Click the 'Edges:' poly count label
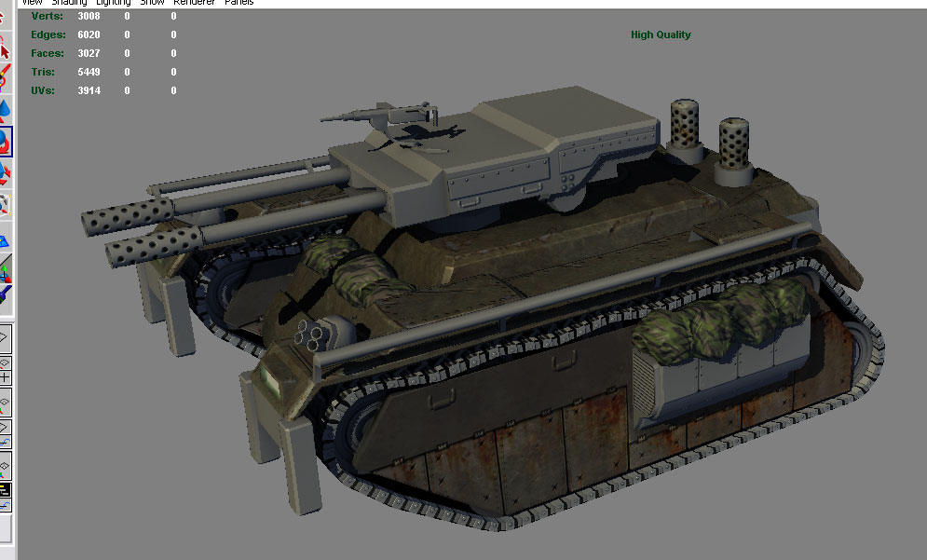This screenshot has width=927, height=560. (48, 34)
